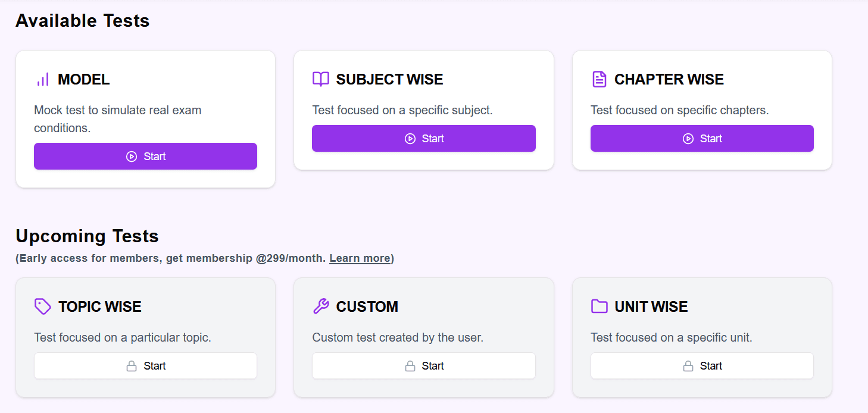Click the lock icon in CUSTOM card
The width and height of the screenshot is (868, 413).
[410, 366]
